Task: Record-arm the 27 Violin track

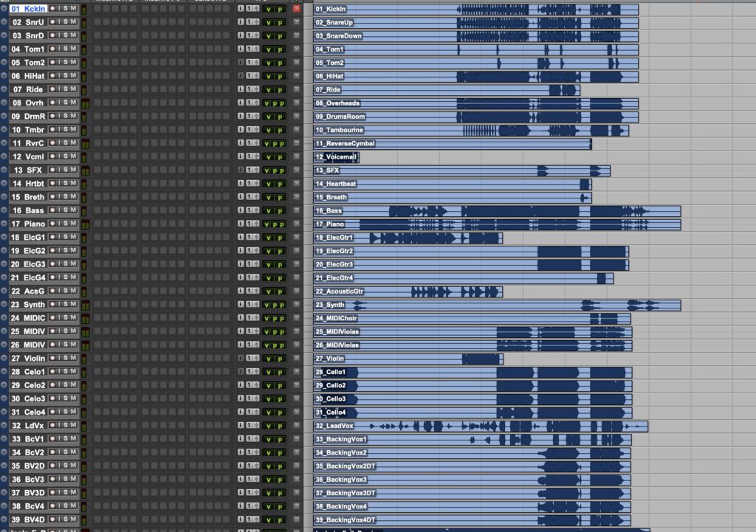Action: (x=53, y=359)
